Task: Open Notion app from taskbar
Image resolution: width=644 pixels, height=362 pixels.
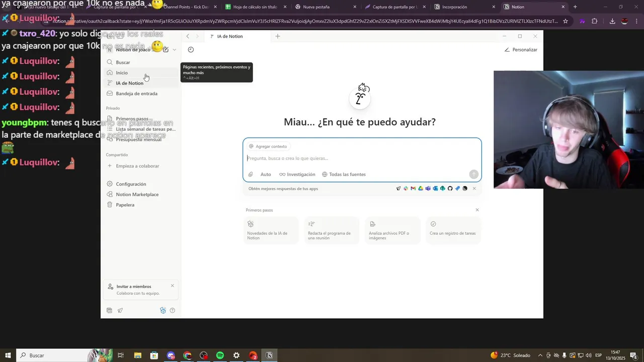Action: point(269,355)
